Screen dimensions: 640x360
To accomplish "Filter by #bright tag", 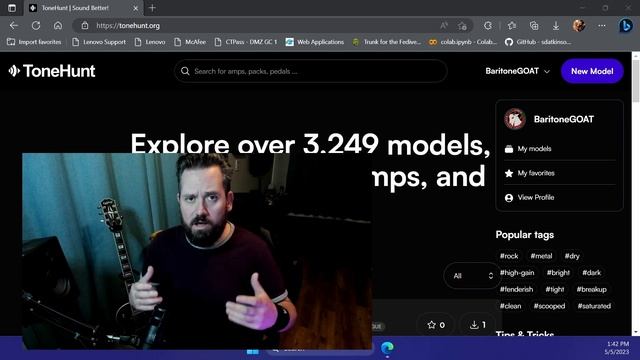I will (x=558, y=273).
